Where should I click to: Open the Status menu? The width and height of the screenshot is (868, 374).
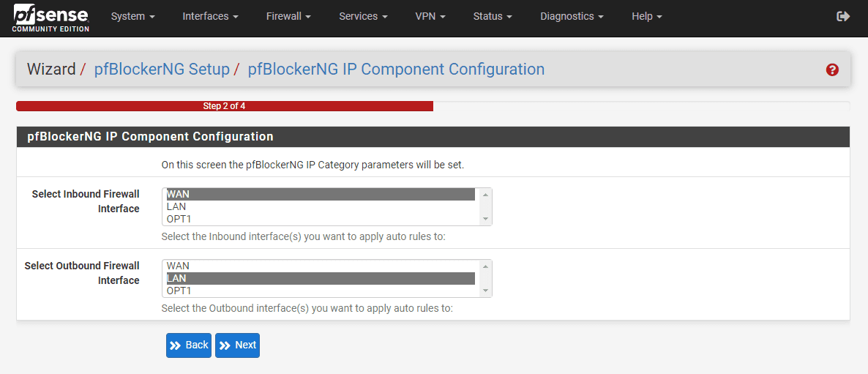tap(492, 16)
